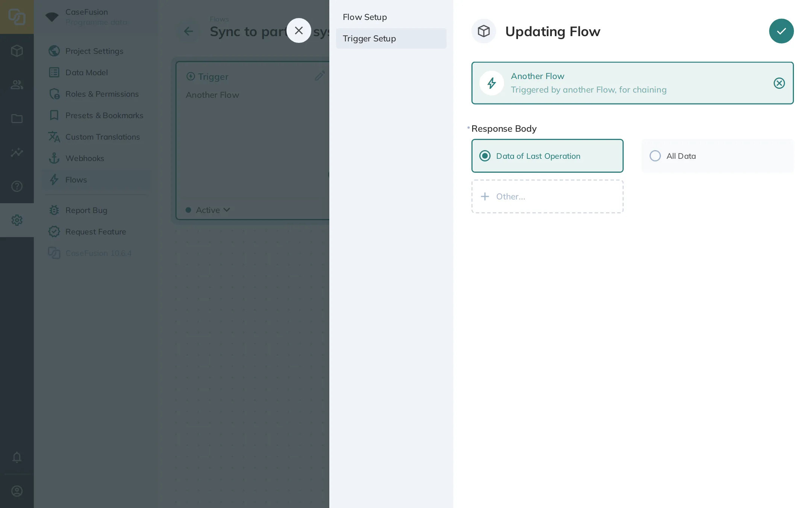
Task: Open Project Settings in sidebar
Action: pos(96,51)
